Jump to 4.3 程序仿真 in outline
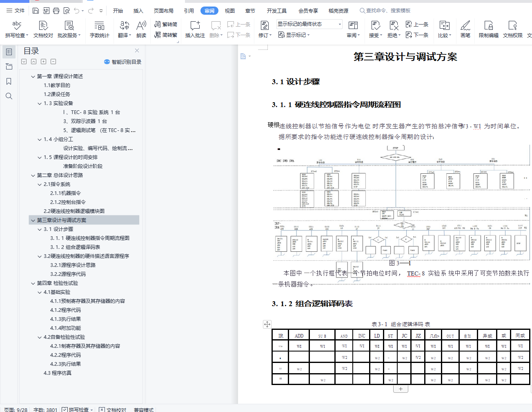The width and height of the screenshot is (532, 412). 58,373
